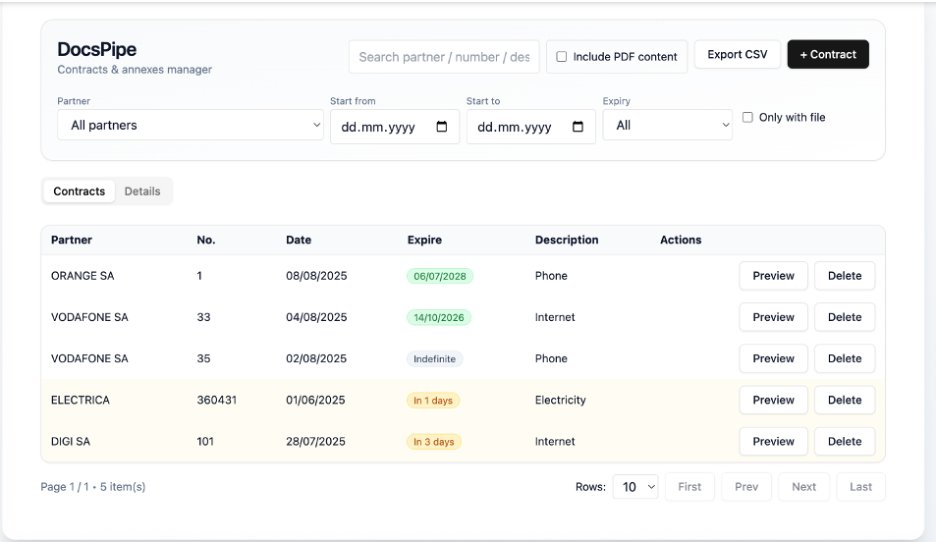Open the Start to calendar picker icon
Viewport: 936px width, 542px height.
pyautogui.click(x=578, y=127)
